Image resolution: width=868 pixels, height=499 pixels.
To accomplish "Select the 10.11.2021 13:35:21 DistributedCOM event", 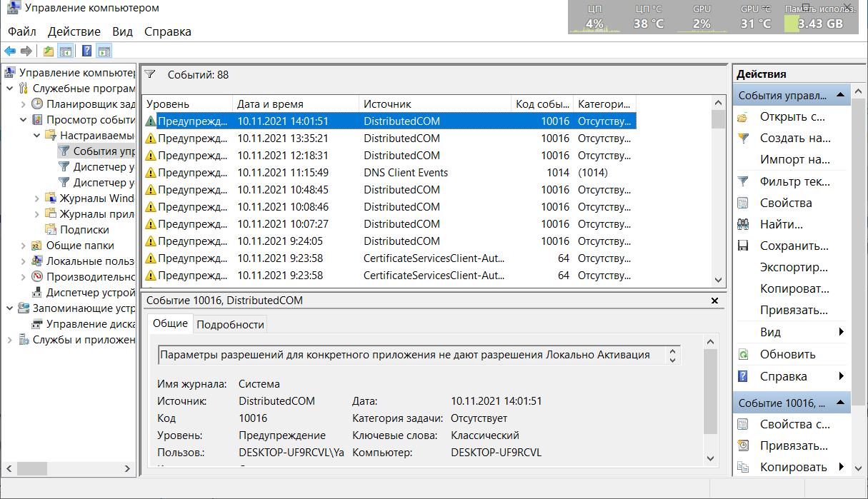I will [x=389, y=138].
